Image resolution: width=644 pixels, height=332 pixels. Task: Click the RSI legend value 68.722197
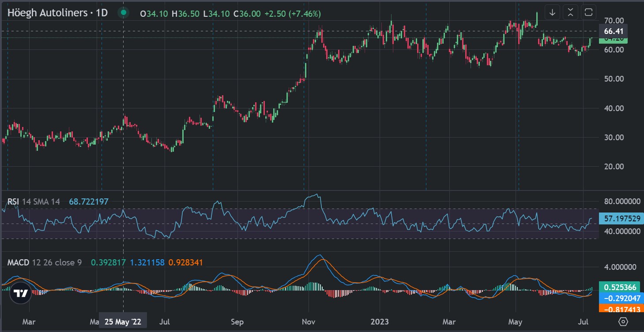(x=89, y=201)
